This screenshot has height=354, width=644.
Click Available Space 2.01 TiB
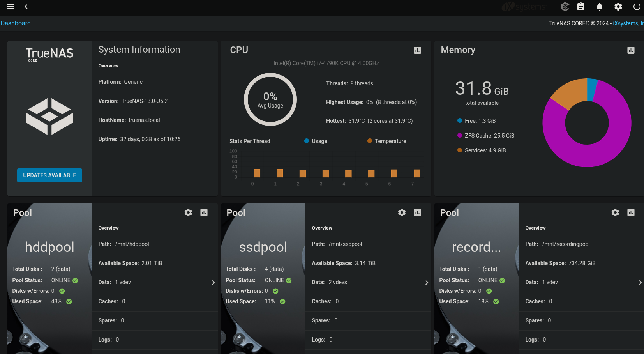130,263
